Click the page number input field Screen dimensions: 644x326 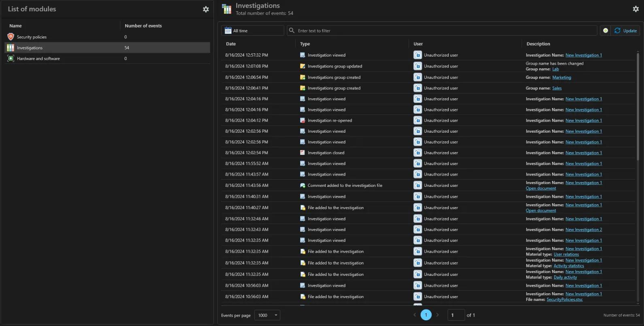coord(456,315)
